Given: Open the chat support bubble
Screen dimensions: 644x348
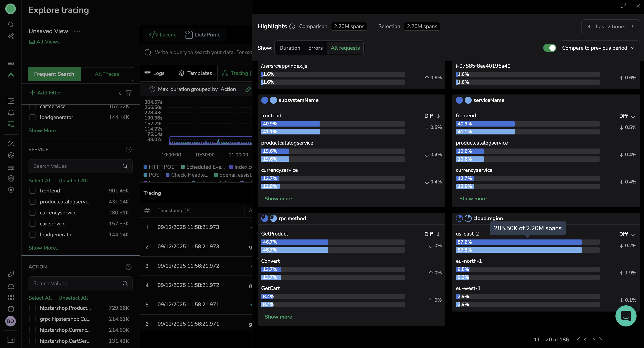Looking at the screenshot, I should tap(626, 316).
